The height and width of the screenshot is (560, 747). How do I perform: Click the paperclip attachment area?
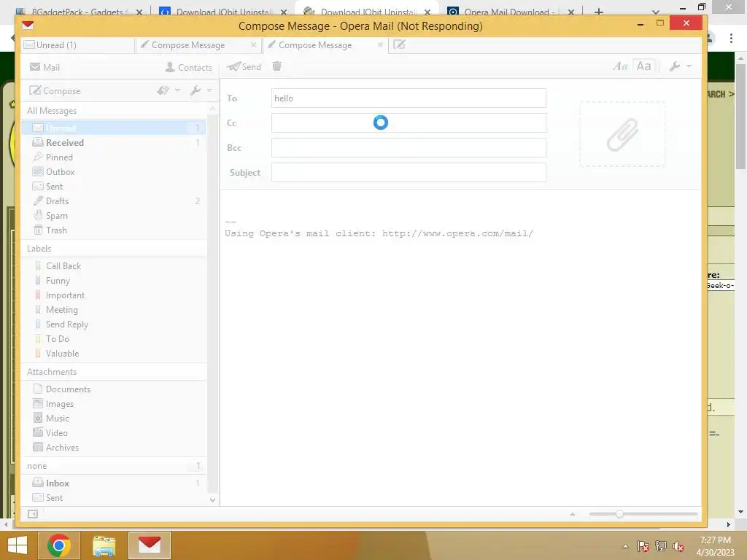(622, 134)
